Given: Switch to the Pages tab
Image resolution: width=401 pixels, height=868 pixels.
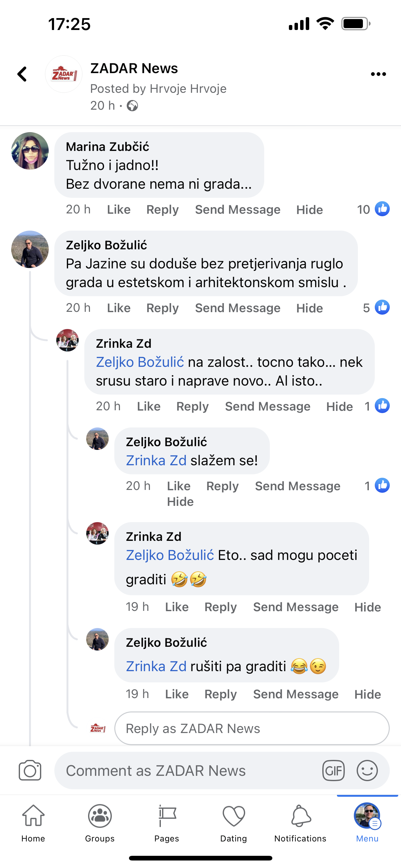Looking at the screenshot, I should pos(167,823).
